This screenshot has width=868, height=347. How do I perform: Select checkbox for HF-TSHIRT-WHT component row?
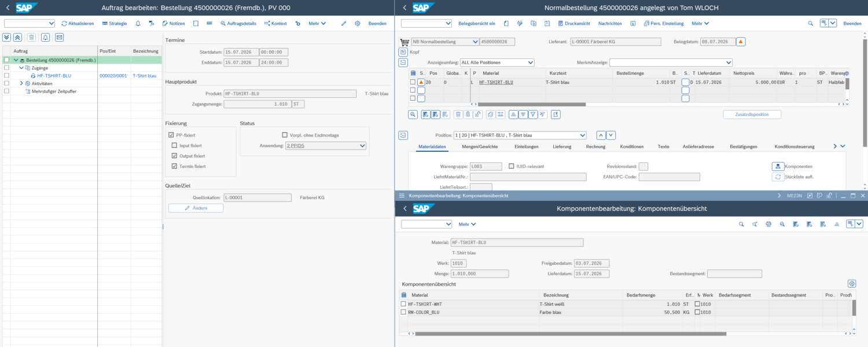point(403,304)
